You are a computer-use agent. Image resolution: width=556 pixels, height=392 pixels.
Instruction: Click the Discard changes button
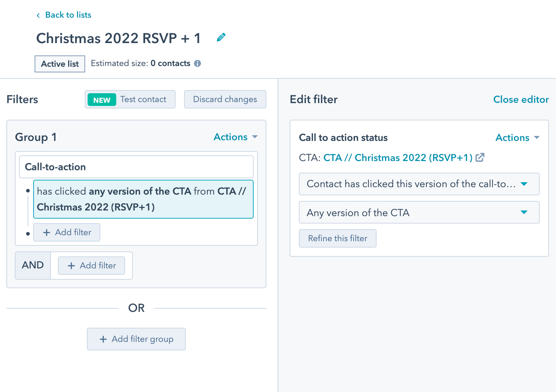(225, 100)
